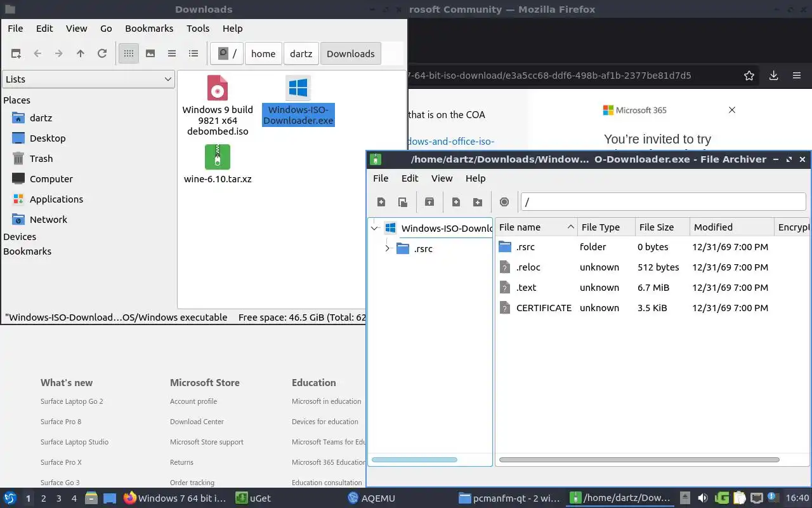This screenshot has height=508, width=812.
Task: Open View menu in Downloads window
Action: click(x=77, y=29)
